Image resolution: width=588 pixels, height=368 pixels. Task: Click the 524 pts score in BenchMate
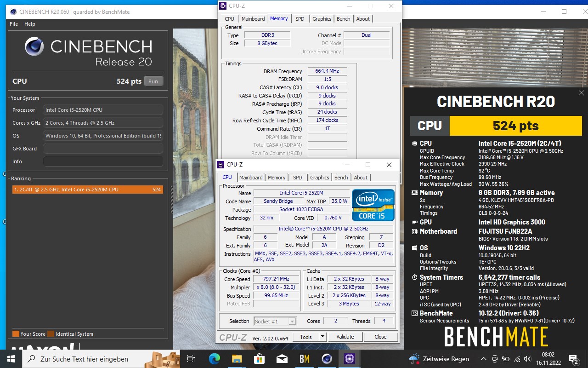point(515,126)
